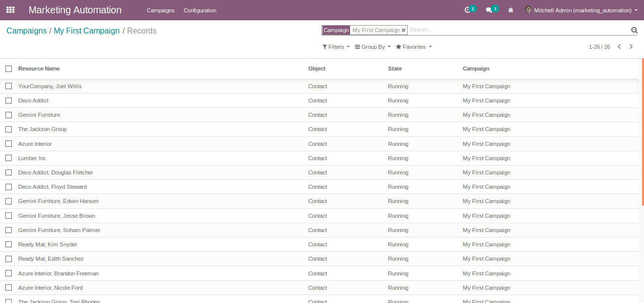Check the Lumber Inc row checkbox

pyautogui.click(x=9, y=158)
